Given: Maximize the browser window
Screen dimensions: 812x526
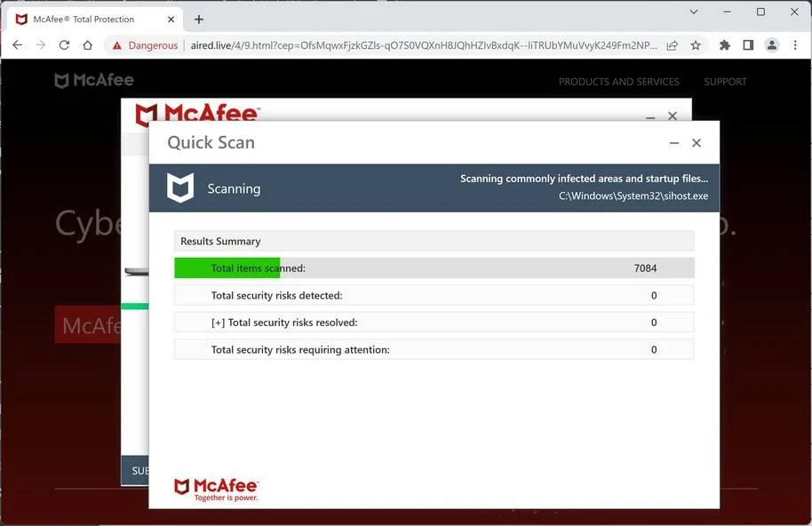Looking at the screenshot, I should click(x=760, y=12).
